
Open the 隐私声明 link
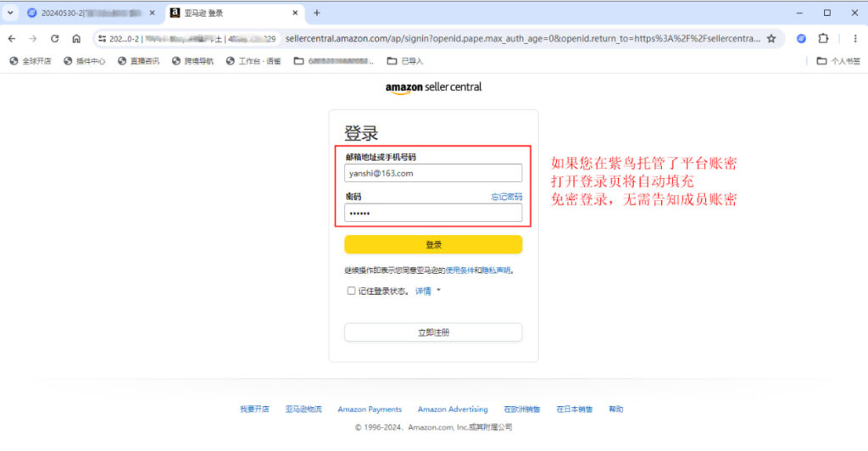pyautogui.click(x=496, y=270)
